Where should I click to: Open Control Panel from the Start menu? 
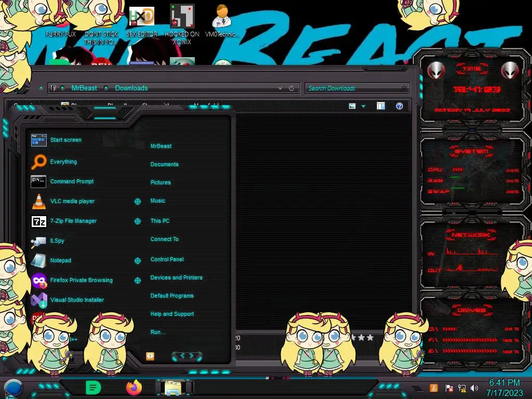point(167,259)
